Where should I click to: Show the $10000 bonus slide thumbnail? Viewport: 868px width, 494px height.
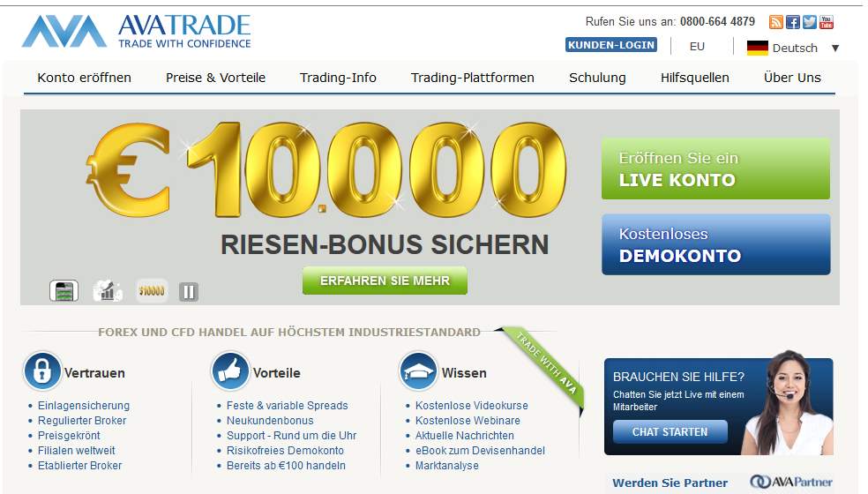[x=152, y=291]
